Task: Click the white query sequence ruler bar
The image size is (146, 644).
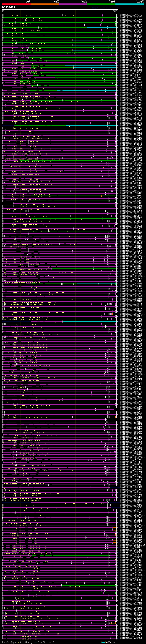Action: click(x=60, y=10)
